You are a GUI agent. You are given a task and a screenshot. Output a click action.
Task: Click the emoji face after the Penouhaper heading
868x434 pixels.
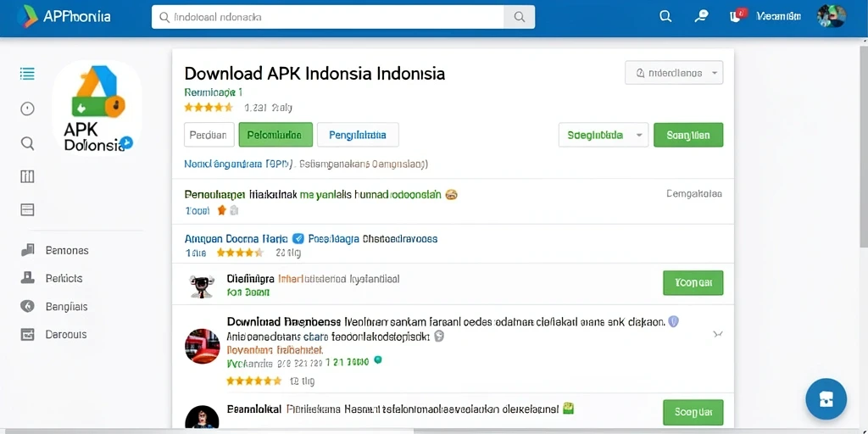pos(452,194)
